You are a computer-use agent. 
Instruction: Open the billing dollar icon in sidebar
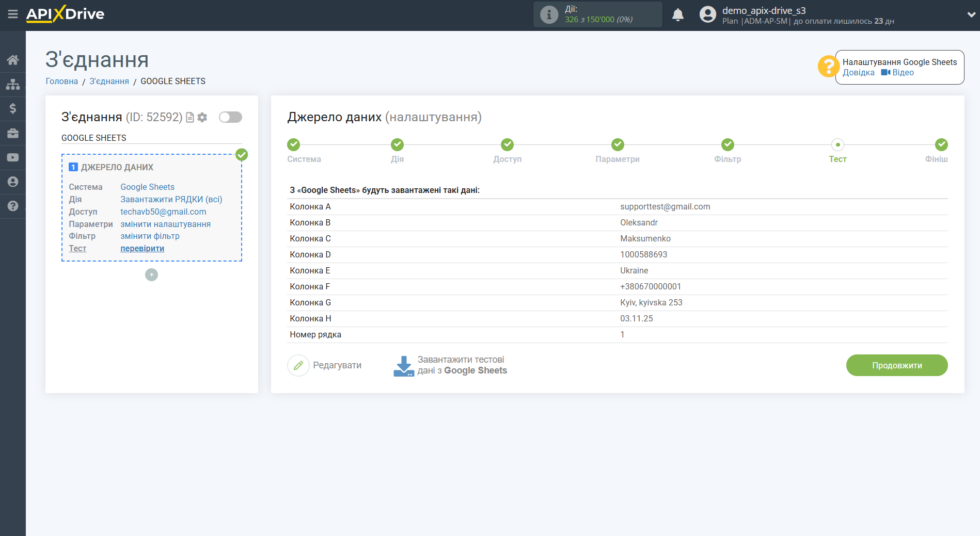pos(13,108)
